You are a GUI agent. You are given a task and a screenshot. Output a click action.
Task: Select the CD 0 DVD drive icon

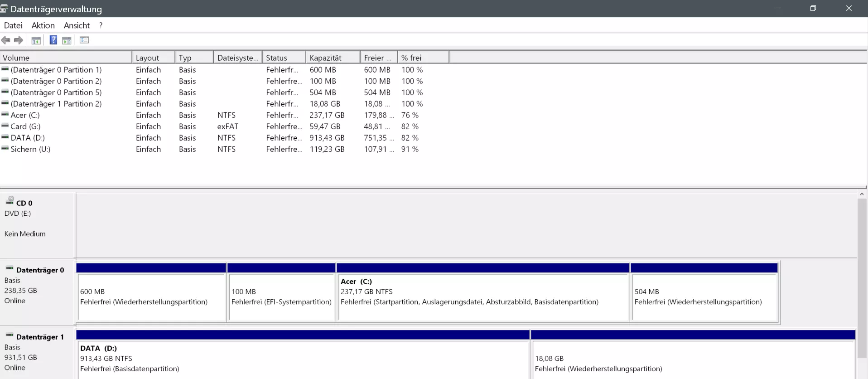[10, 200]
